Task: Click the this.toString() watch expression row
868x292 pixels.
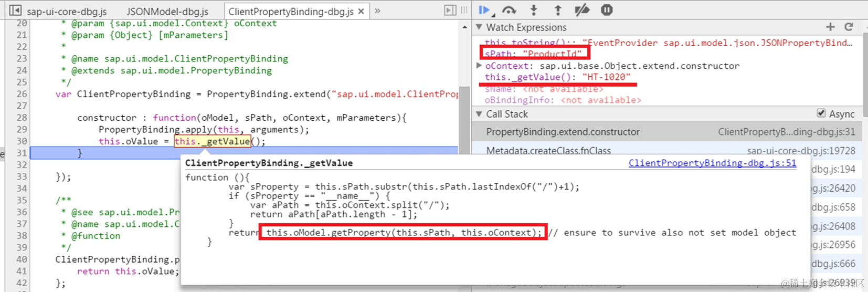Action: 668,43
